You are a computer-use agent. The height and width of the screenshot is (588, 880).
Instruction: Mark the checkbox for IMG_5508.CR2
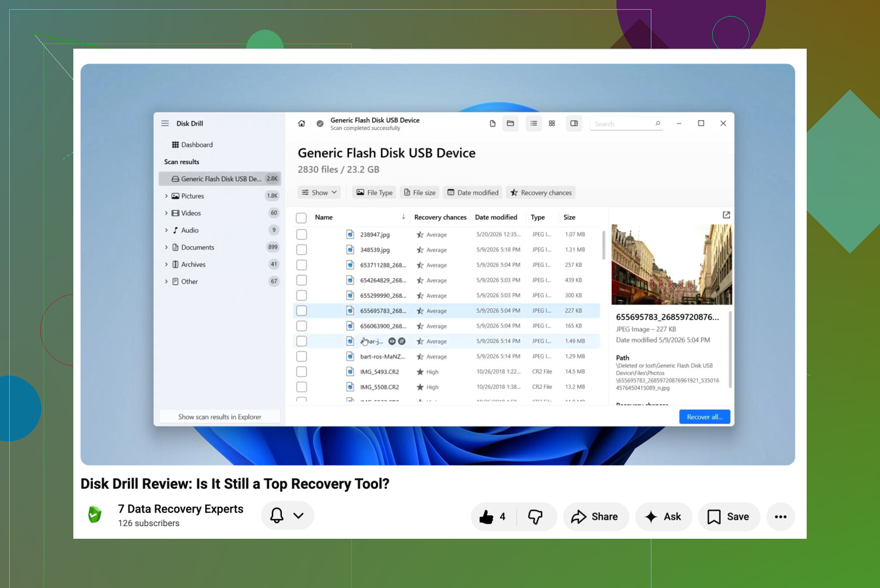click(x=301, y=387)
